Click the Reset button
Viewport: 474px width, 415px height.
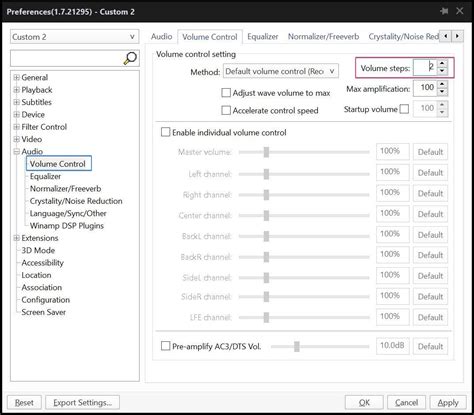click(x=24, y=403)
